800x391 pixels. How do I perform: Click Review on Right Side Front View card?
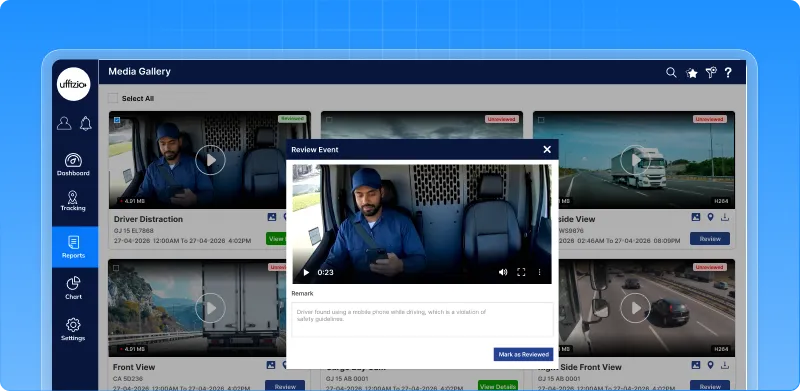(x=710, y=385)
